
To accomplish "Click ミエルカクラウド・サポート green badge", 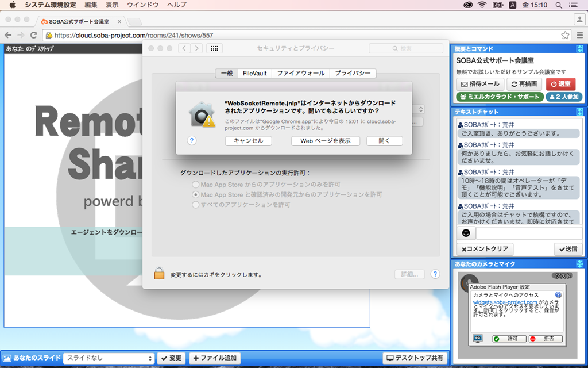I will [500, 97].
